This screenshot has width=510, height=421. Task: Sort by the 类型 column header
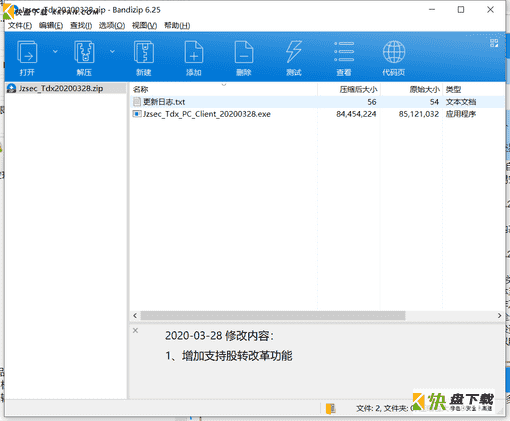coord(453,89)
